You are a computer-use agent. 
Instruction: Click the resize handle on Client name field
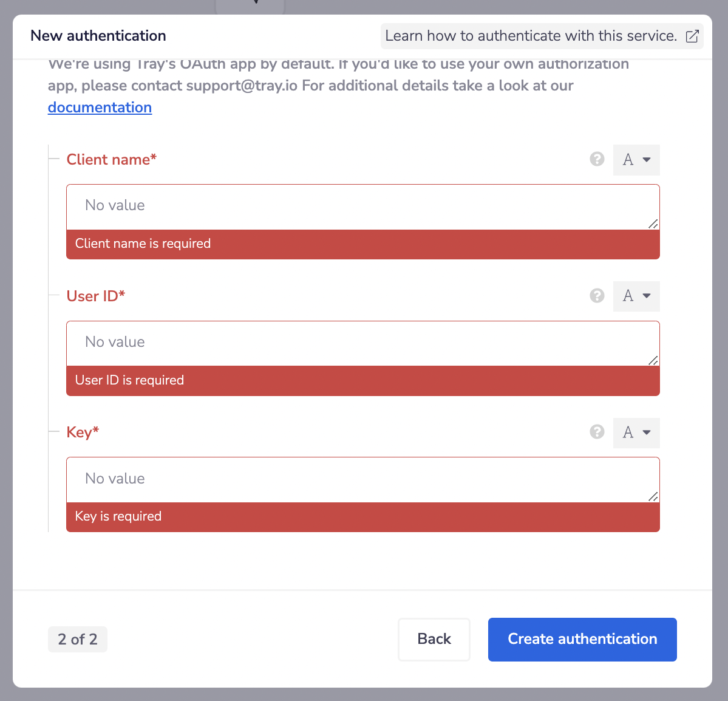pyautogui.click(x=653, y=225)
